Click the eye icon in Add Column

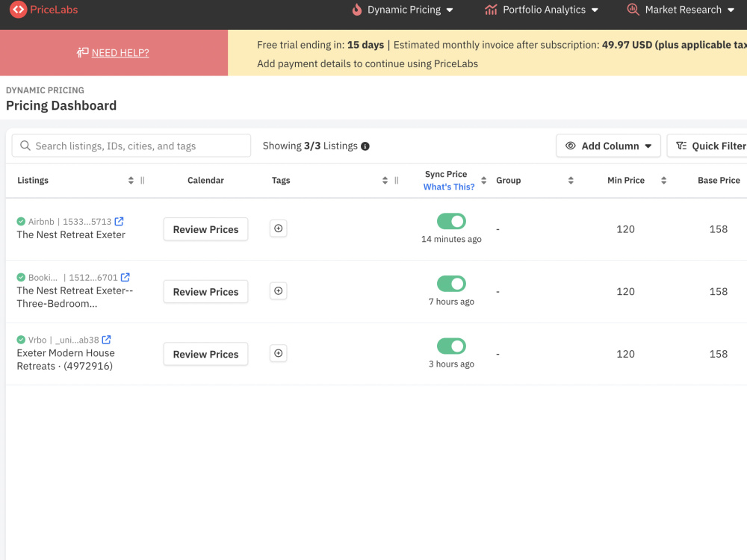(570, 146)
